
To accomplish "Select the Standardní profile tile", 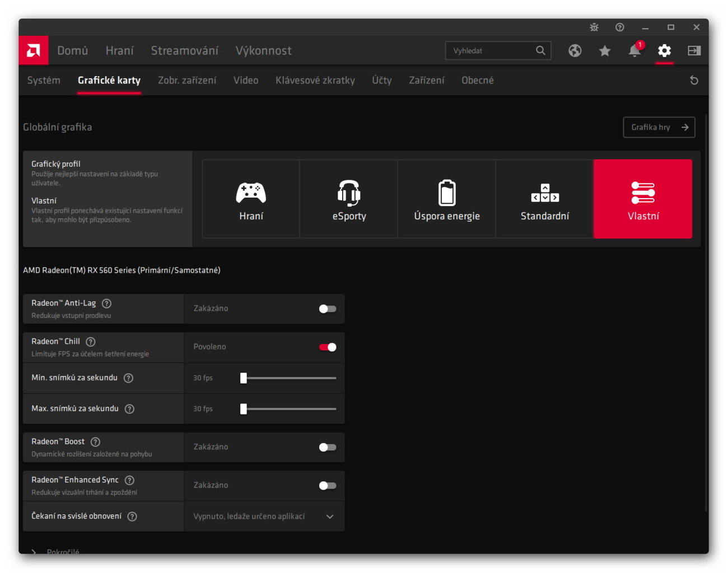I will 545,199.
